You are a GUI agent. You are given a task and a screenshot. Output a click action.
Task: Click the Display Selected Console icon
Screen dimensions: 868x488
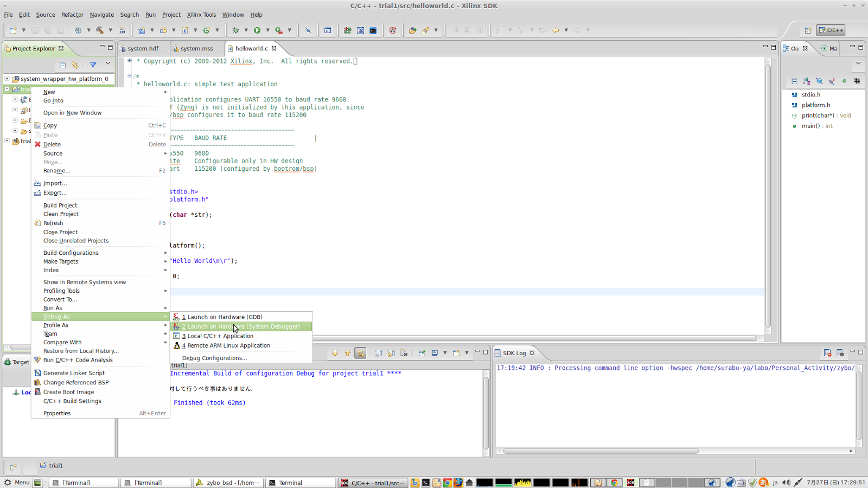click(435, 353)
